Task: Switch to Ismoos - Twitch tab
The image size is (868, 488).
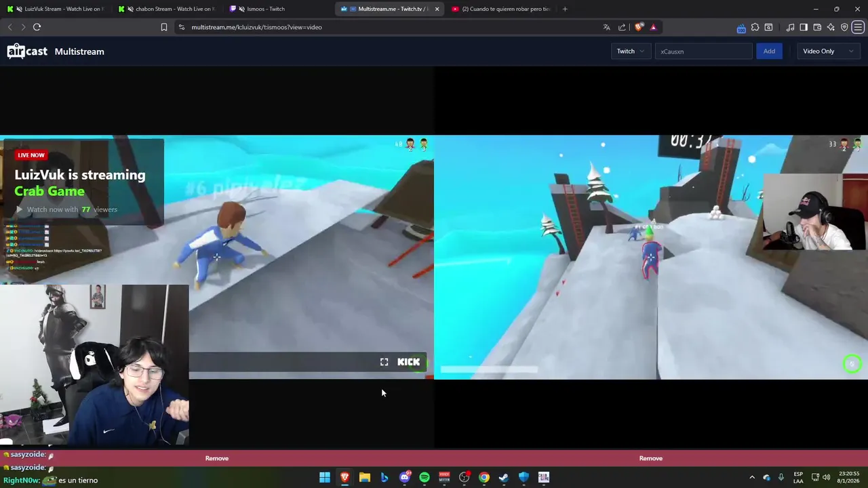Action: click(277, 9)
